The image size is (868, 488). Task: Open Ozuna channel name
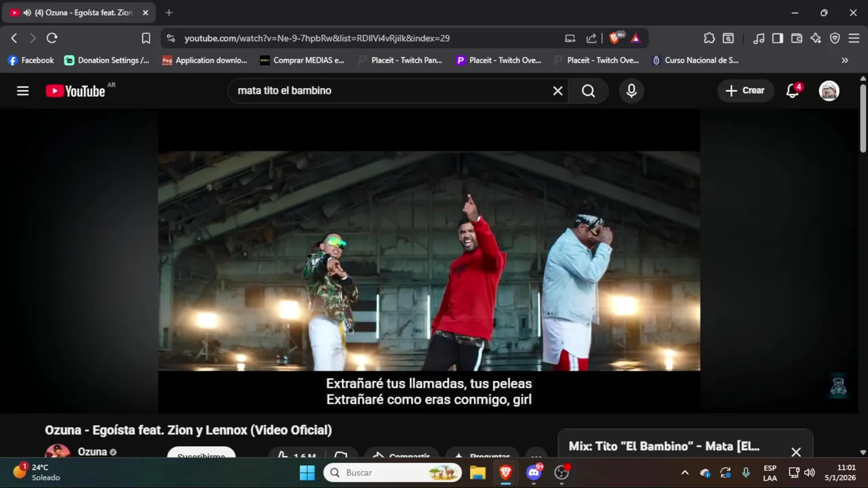92,451
